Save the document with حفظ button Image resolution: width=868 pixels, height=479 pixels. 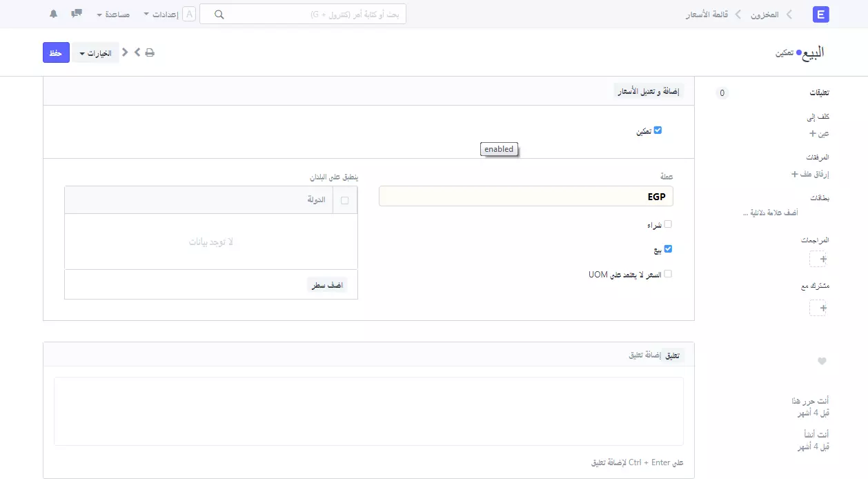(56, 53)
